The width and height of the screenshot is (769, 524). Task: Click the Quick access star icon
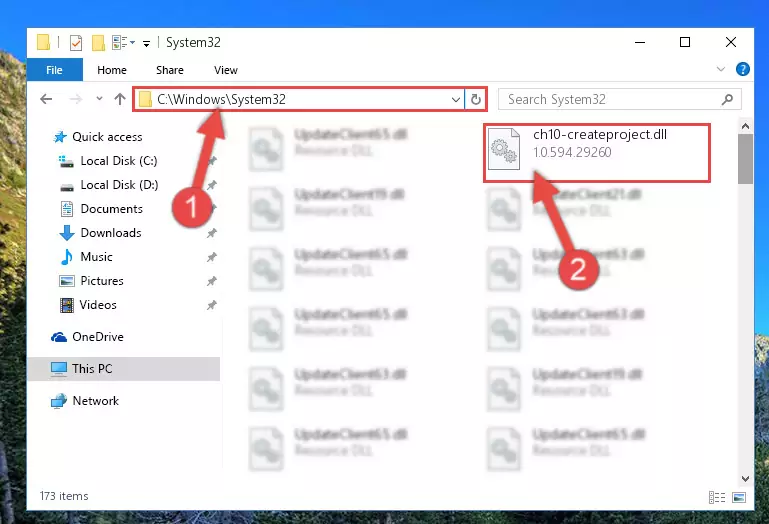[60, 137]
